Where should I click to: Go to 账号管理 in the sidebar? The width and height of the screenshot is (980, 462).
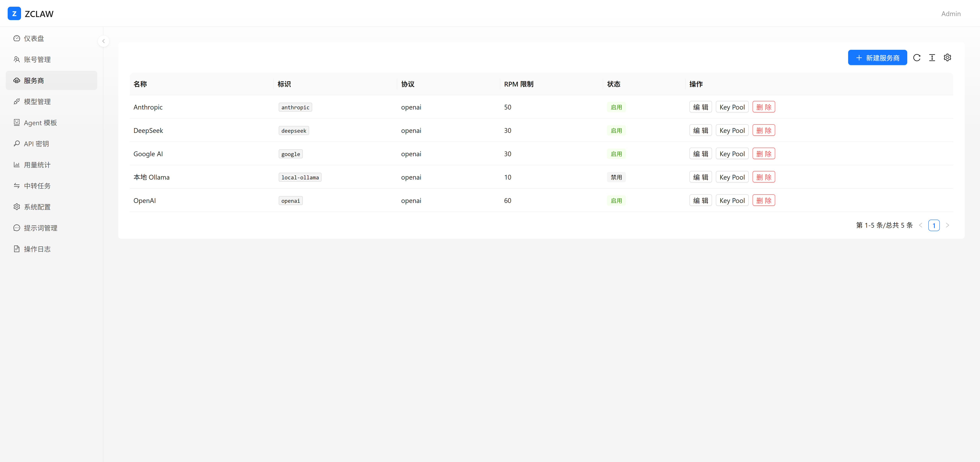click(37, 59)
